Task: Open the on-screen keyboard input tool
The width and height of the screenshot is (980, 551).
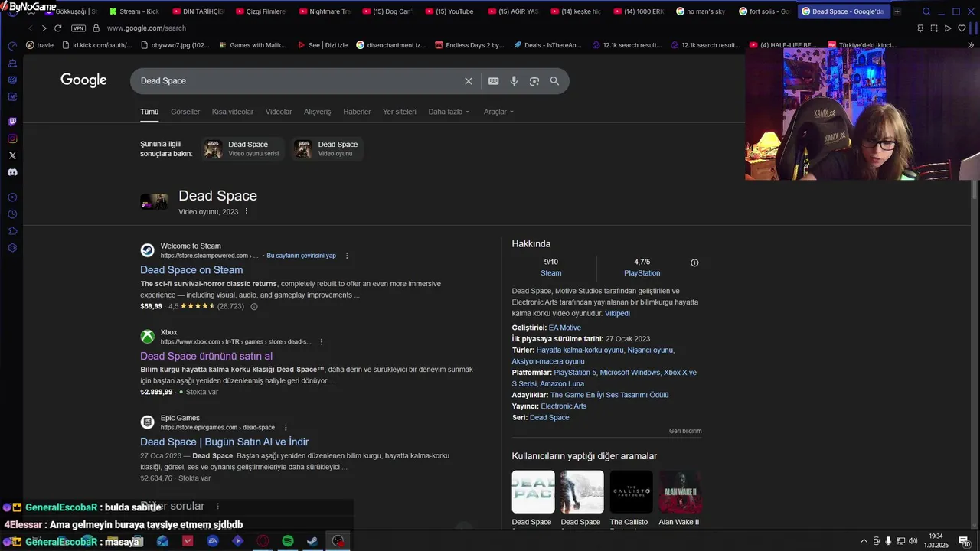Action: pos(494,81)
